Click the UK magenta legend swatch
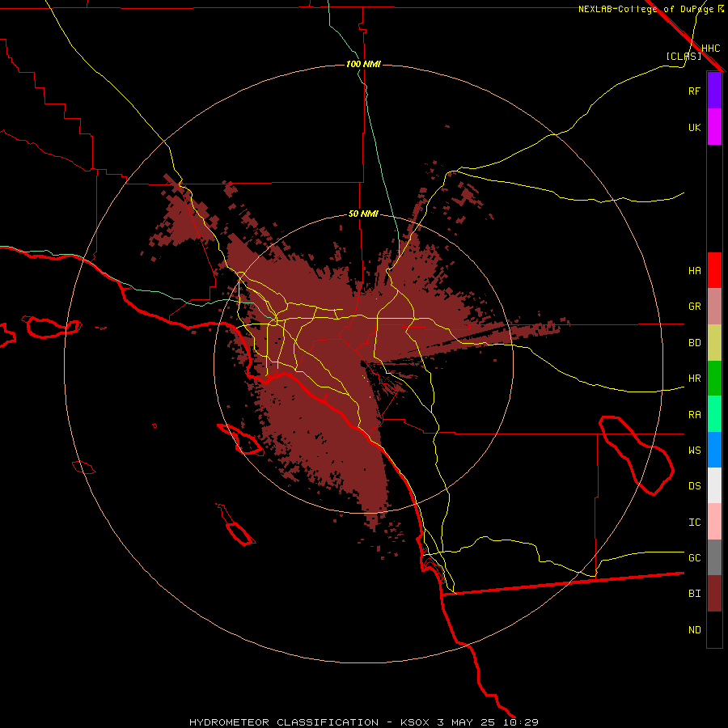 714,127
